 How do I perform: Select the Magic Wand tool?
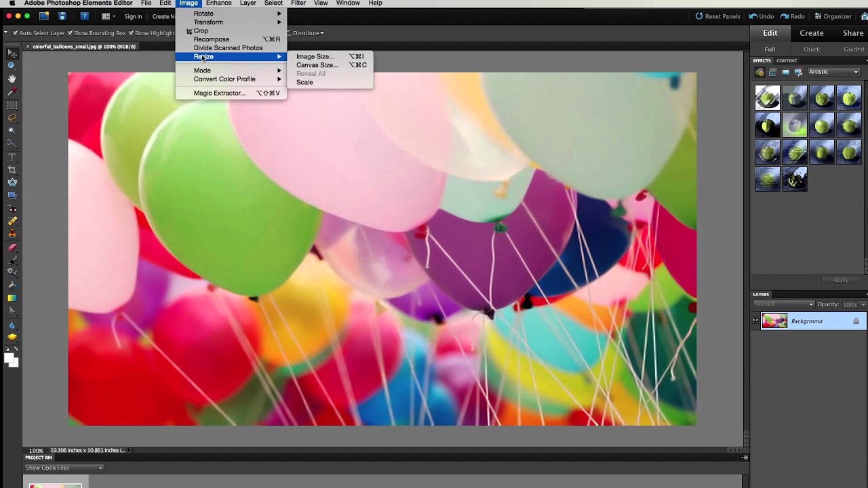(x=12, y=131)
